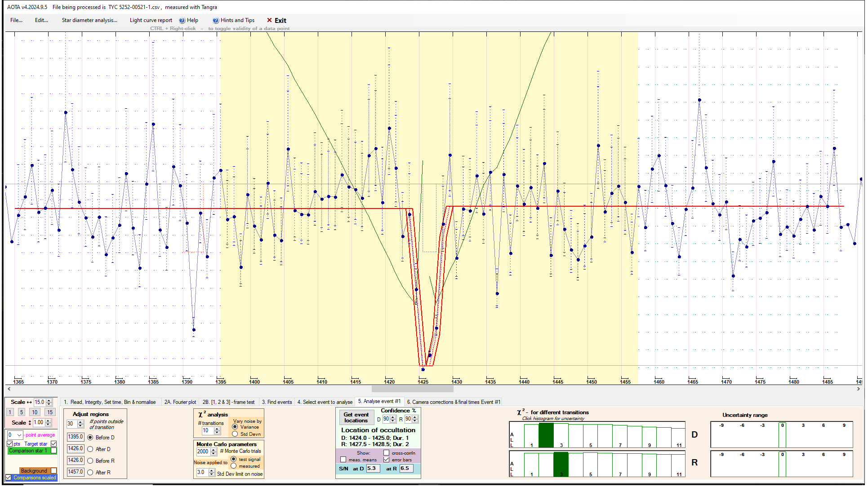Select the 5. Analyse event #1 tab

click(379, 402)
